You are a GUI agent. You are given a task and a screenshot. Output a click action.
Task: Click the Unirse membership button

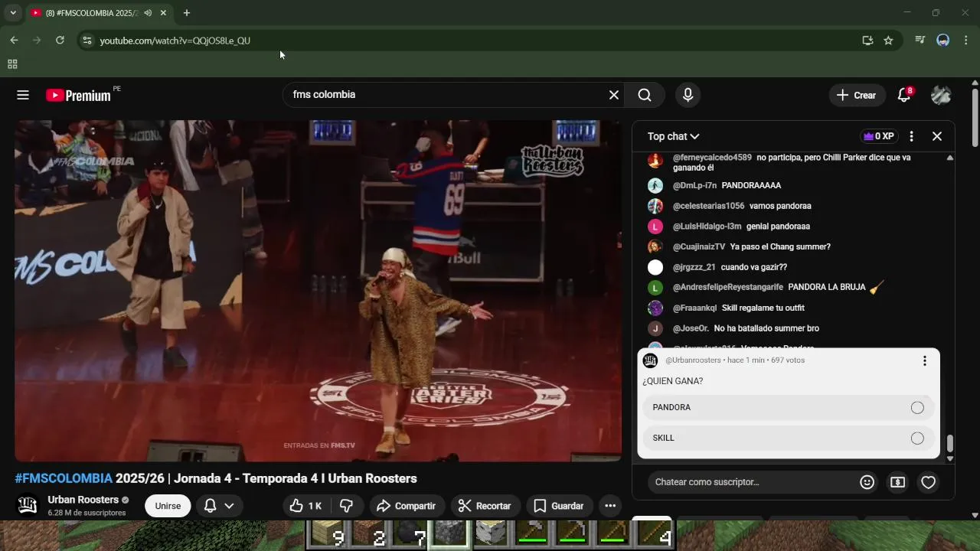coord(168,506)
